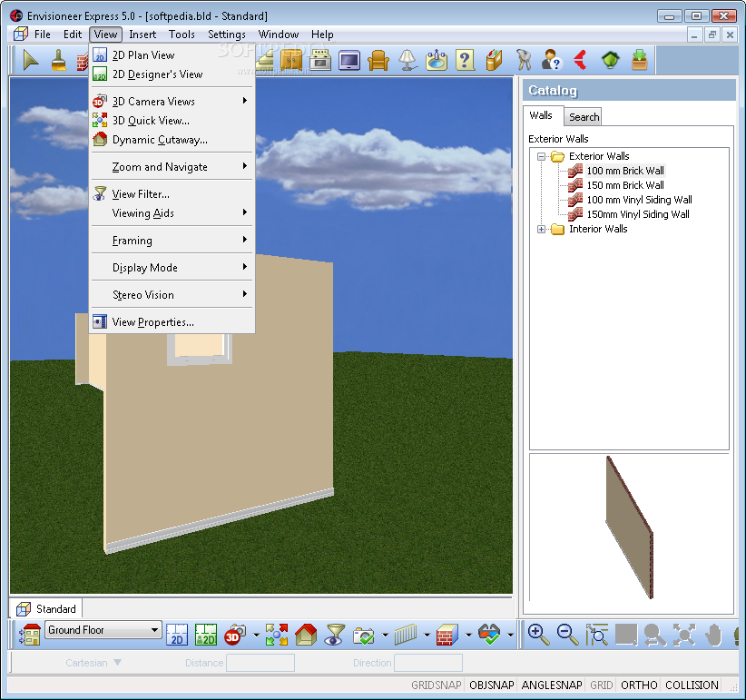This screenshot has width=746, height=700.
Task: Open the Ground Floor location dropdown
Action: point(103,630)
